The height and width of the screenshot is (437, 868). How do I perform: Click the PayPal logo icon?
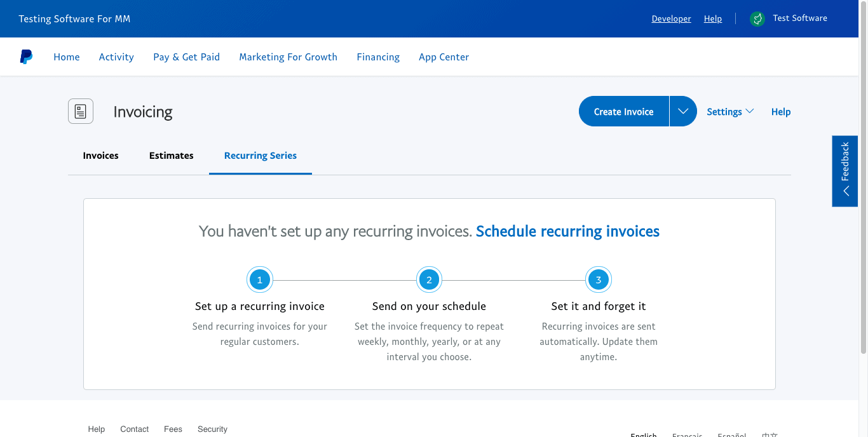click(x=26, y=57)
